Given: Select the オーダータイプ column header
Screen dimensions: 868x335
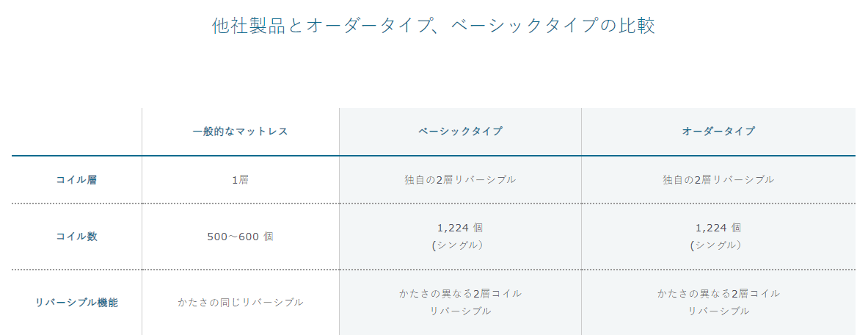Looking at the screenshot, I should pos(718,132).
